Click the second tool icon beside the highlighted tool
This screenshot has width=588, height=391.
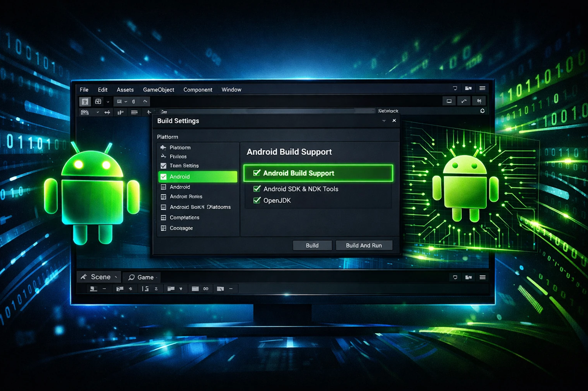98,102
